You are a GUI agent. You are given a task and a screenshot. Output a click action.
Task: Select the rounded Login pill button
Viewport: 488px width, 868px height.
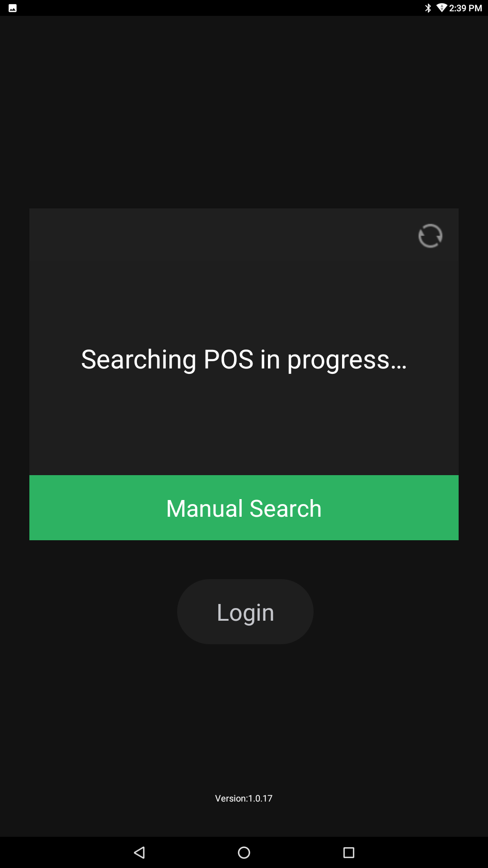[245, 612]
